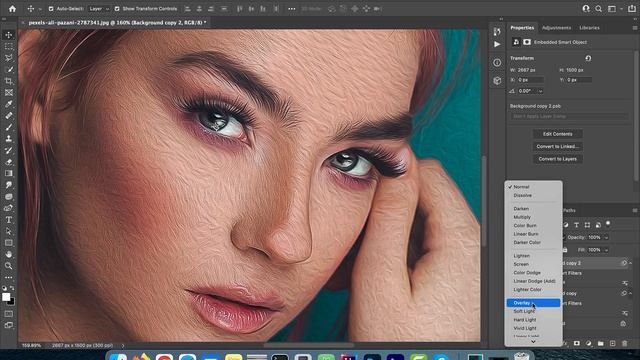Select the Crop tool
The width and height of the screenshot is (640, 360).
click(x=9, y=81)
